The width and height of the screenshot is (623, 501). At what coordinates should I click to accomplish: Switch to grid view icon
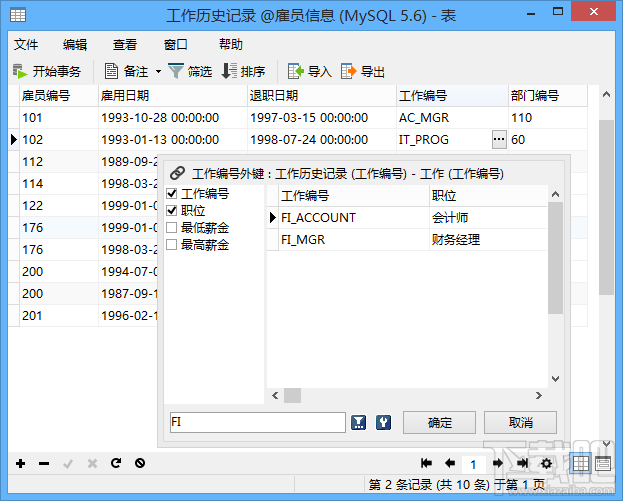tap(580, 463)
